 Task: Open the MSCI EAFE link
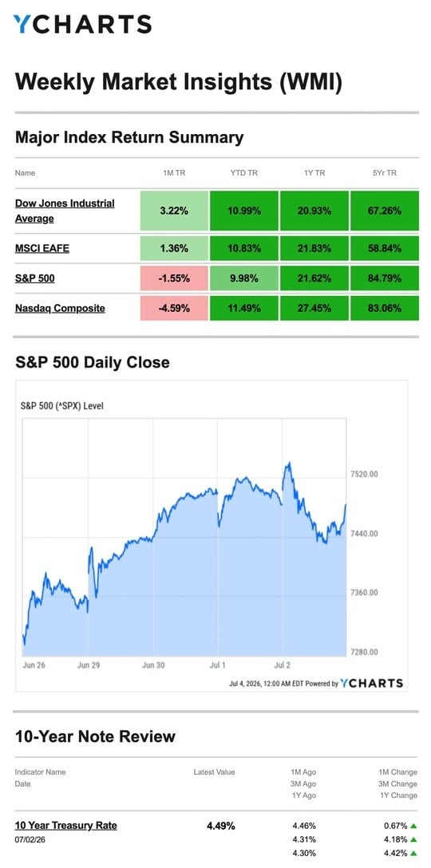point(42,249)
